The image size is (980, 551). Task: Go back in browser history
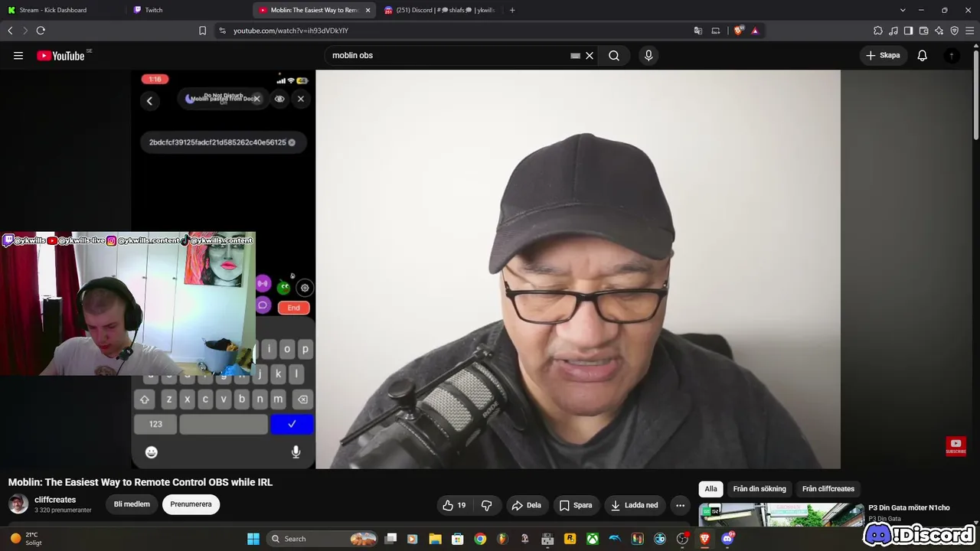(10, 31)
